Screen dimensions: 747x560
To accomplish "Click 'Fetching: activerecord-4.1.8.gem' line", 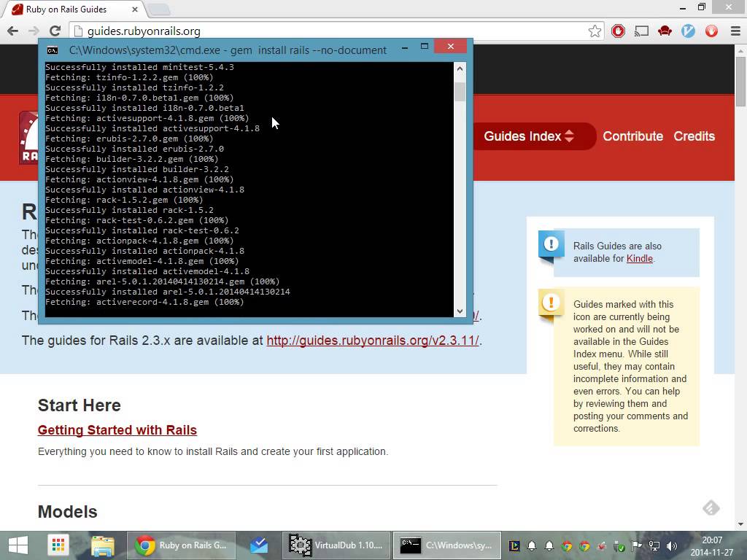I will [144, 303].
